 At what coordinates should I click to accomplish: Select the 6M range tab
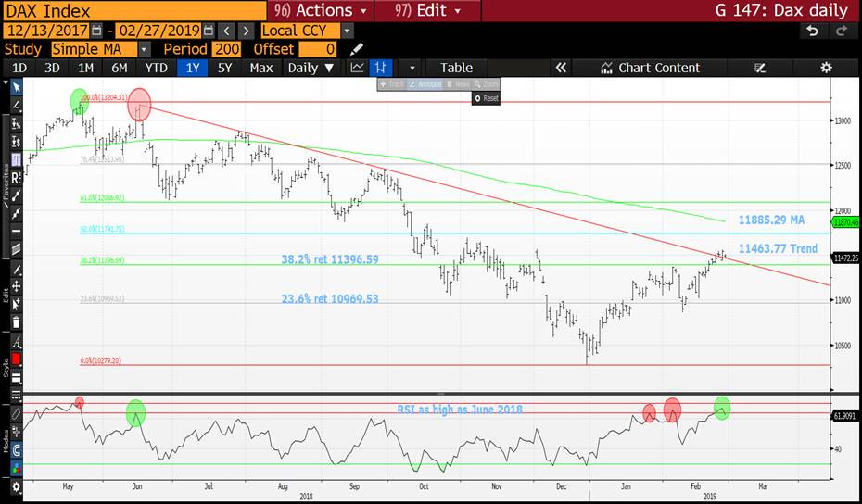pos(120,68)
